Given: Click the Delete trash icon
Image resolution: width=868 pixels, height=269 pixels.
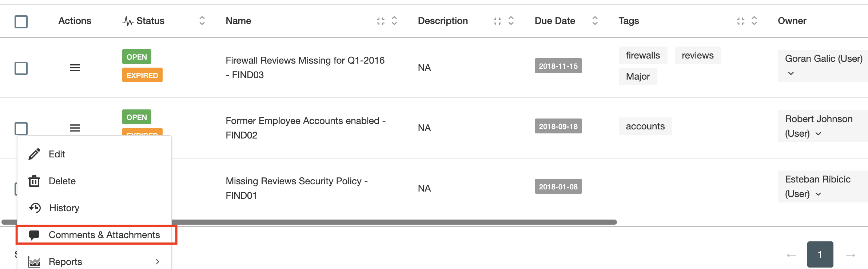Looking at the screenshot, I should (x=34, y=181).
